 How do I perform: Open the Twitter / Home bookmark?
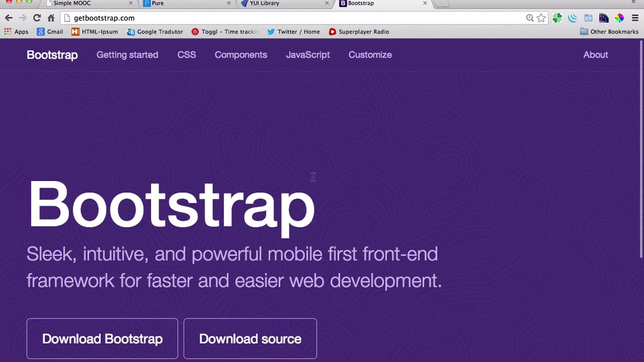pos(293,32)
